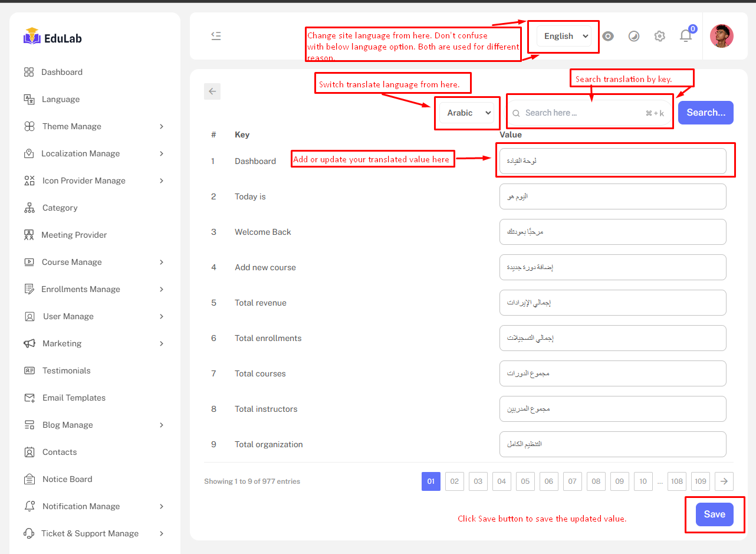
Task: Go to page 05 in pagination
Action: [x=525, y=481]
